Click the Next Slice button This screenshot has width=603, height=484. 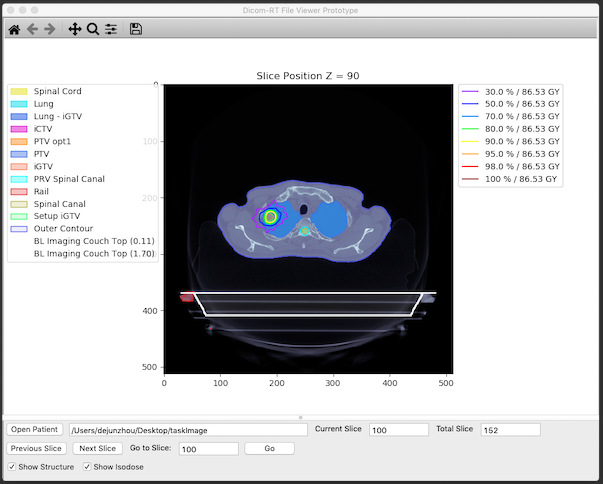[x=97, y=449]
